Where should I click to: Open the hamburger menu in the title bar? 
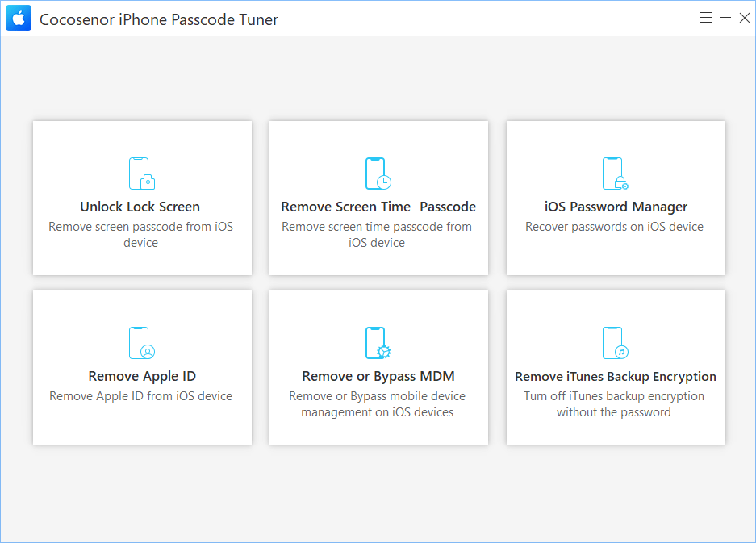(706, 18)
